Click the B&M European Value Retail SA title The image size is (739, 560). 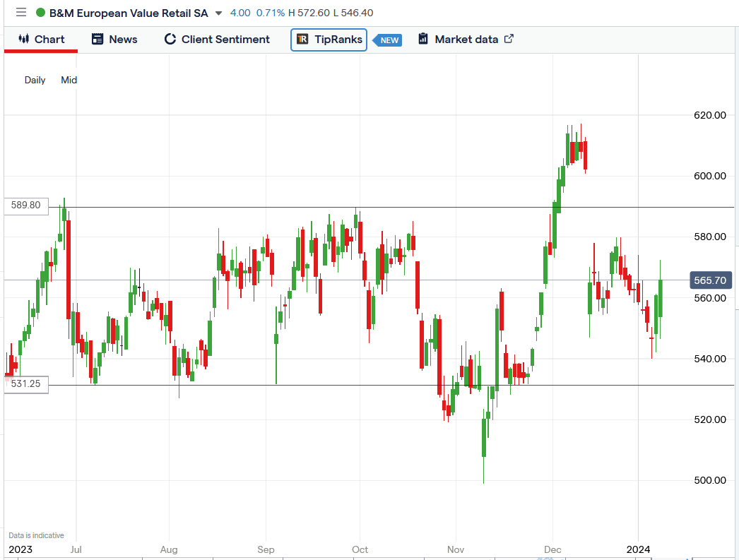[x=128, y=13]
